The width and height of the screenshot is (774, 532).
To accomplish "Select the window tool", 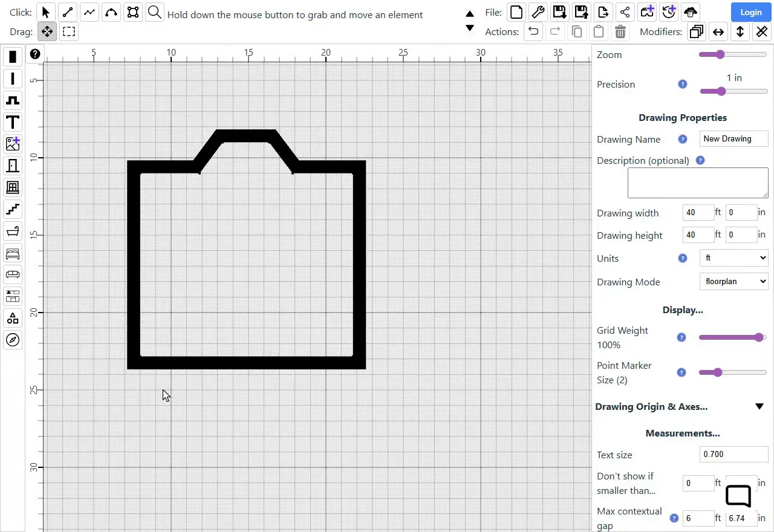I will click(13, 187).
